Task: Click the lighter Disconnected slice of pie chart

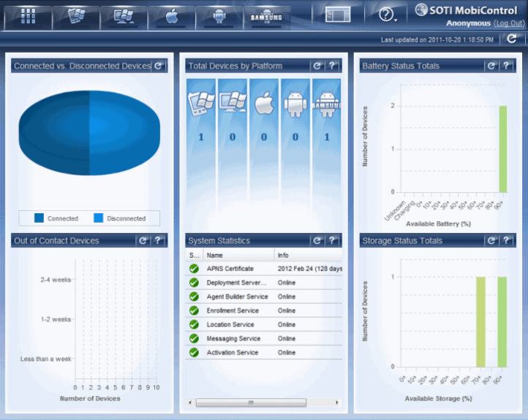Action: click(x=124, y=131)
